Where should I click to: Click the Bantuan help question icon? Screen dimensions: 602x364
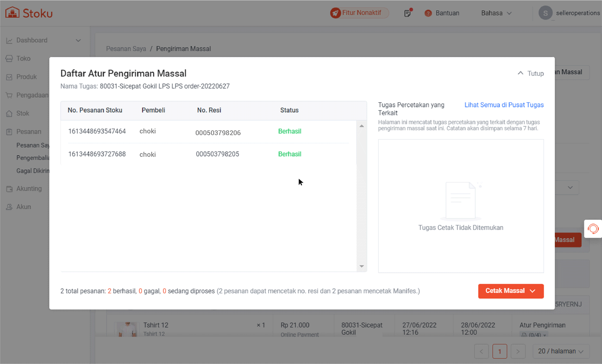428,13
